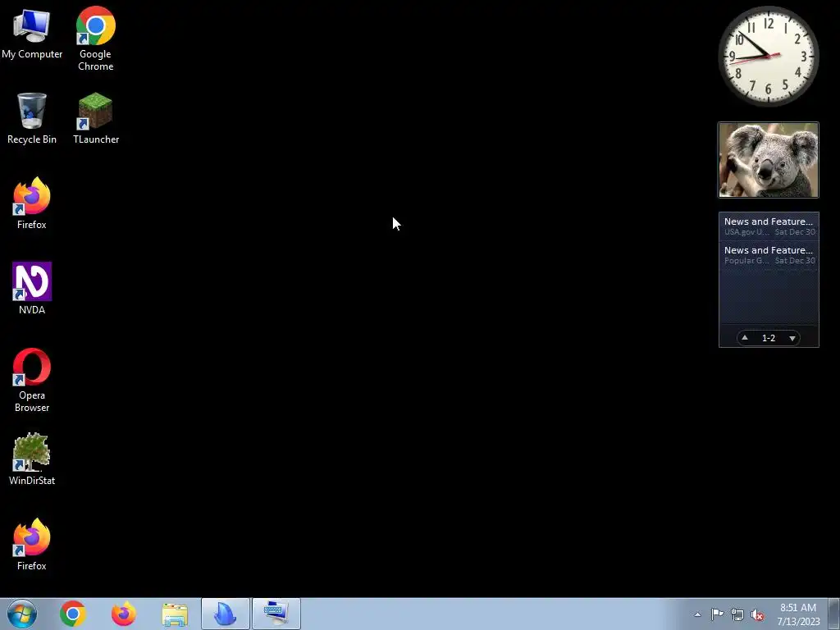This screenshot has height=630, width=840.
Task: Open Windows Explorer from the taskbar
Action: coord(175,614)
